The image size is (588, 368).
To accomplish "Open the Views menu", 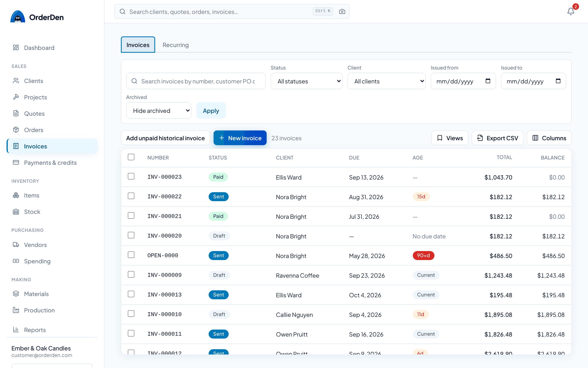I will click(x=450, y=138).
